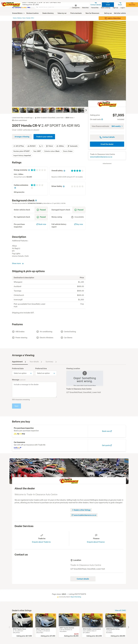Open the Reviews & advice menu item

[32, 13]
